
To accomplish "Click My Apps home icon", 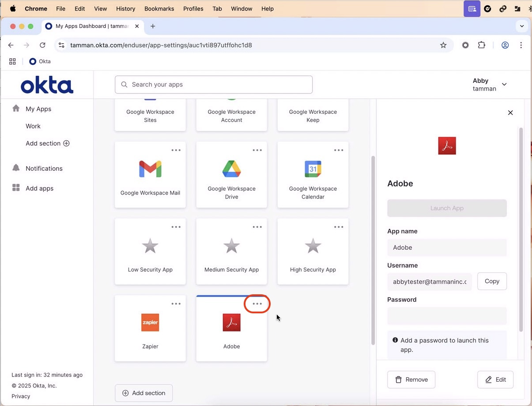I will click(x=16, y=109).
